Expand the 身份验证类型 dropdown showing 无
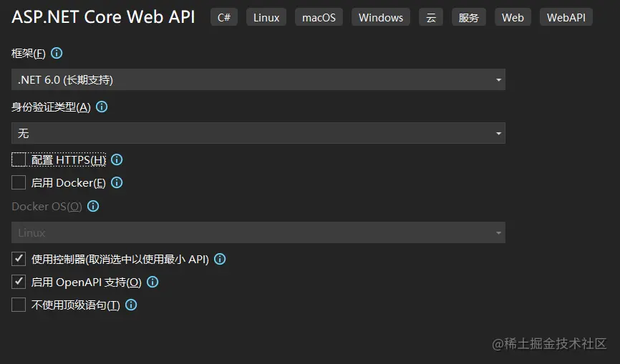 [x=258, y=133]
